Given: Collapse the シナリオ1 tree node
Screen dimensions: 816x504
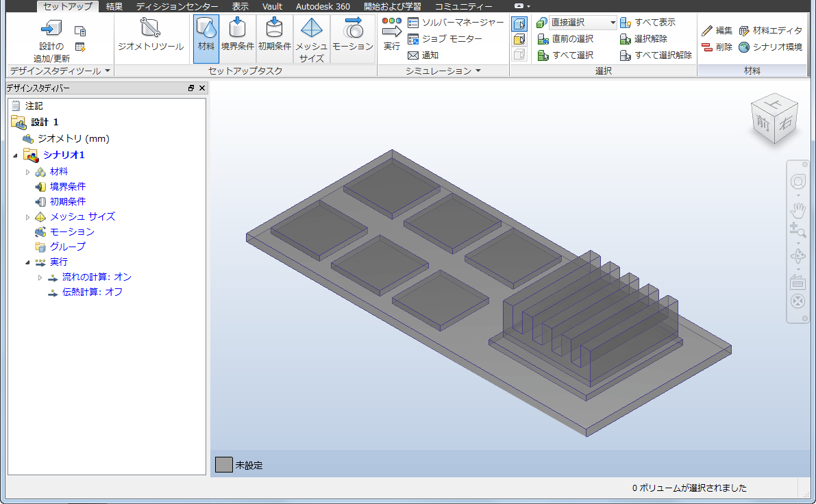Looking at the screenshot, I should click(x=15, y=155).
